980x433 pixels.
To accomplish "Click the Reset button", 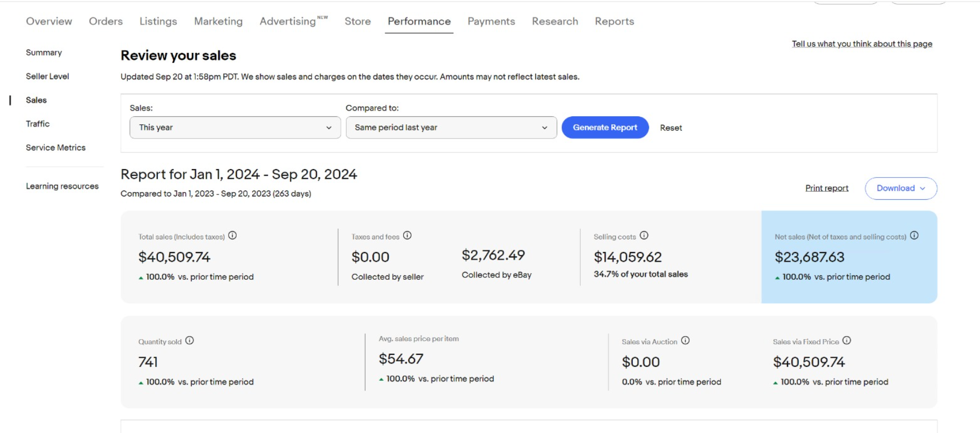I will pyautogui.click(x=671, y=128).
